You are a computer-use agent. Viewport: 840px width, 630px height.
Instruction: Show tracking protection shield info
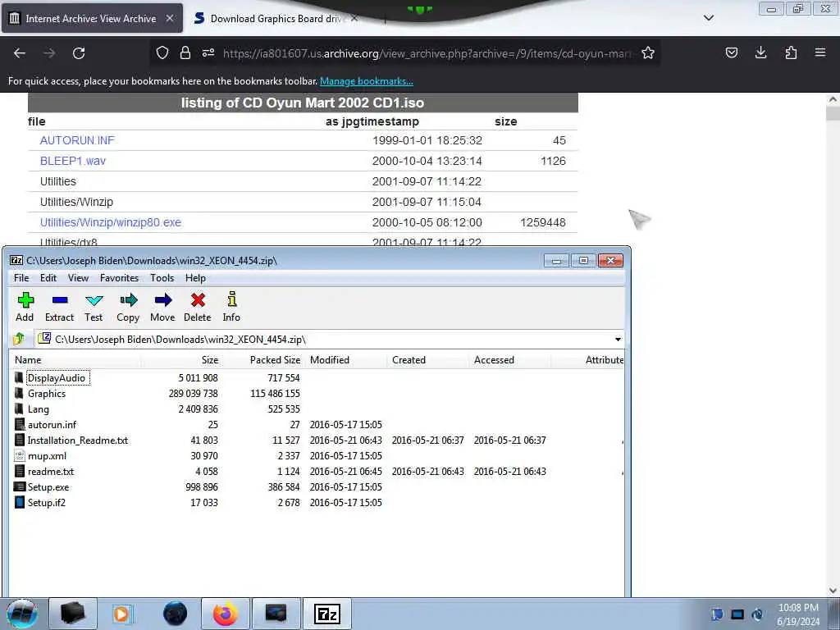coord(162,53)
